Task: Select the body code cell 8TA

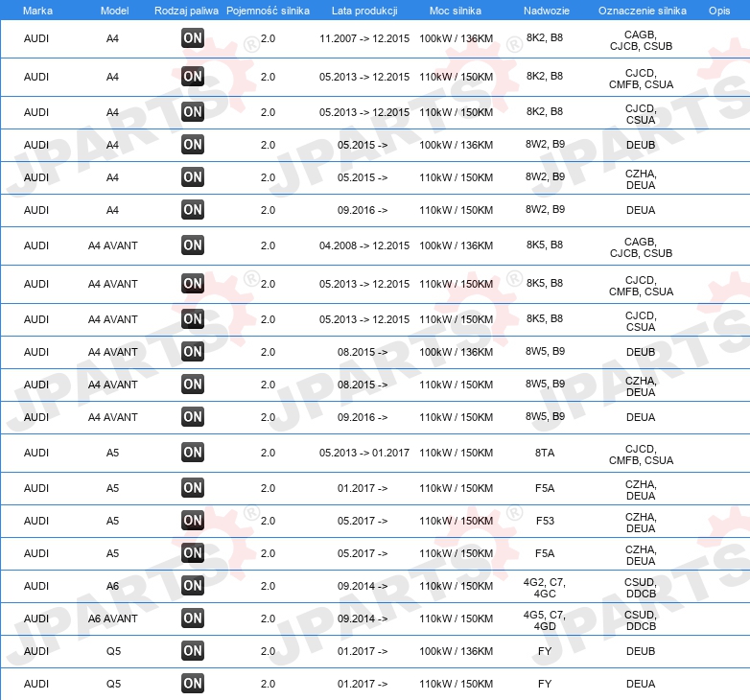Action: (545, 453)
